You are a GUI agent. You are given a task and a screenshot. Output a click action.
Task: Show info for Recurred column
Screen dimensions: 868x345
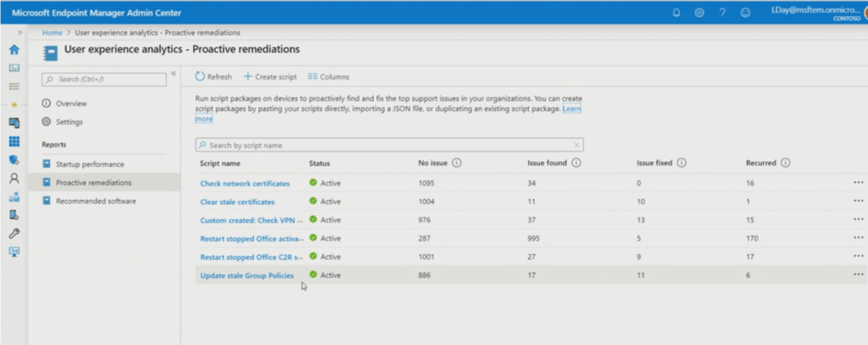785,164
